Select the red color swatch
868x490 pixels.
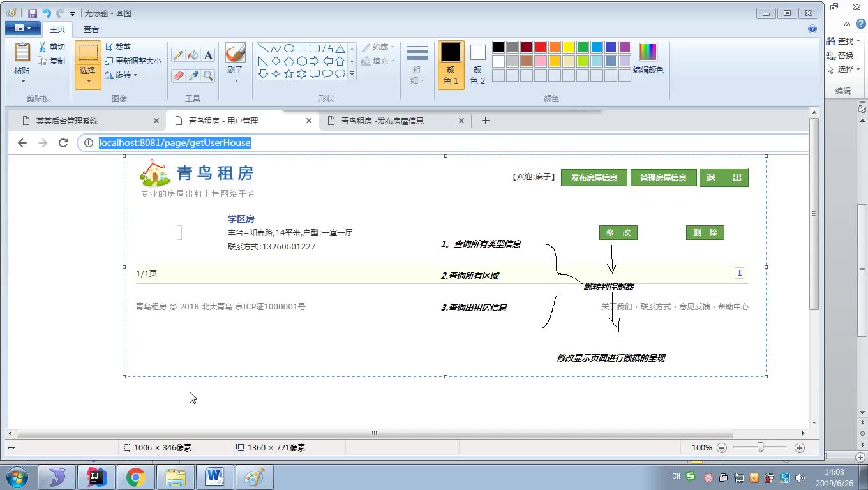tap(540, 47)
